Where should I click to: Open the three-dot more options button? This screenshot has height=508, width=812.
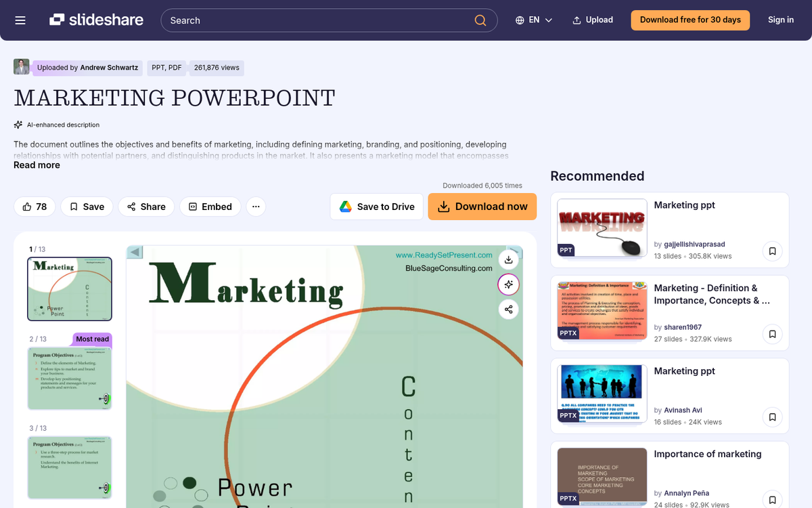pos(256,207)
